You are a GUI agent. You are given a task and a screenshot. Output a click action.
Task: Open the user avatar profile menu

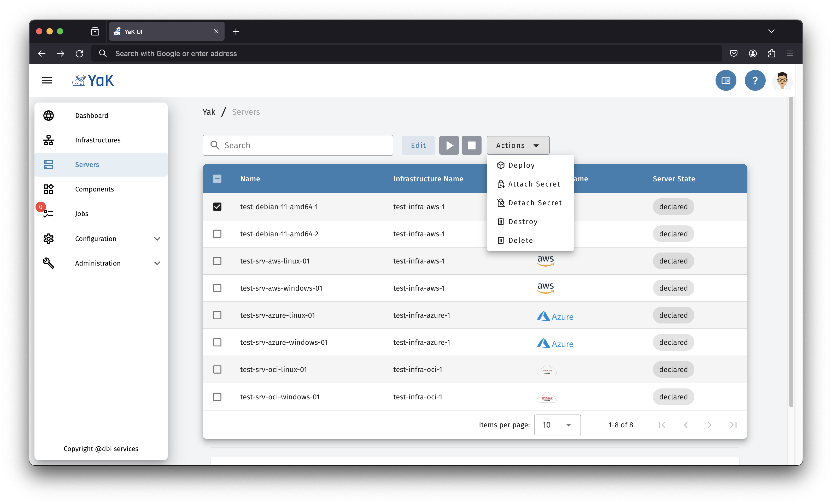(782, 81)
